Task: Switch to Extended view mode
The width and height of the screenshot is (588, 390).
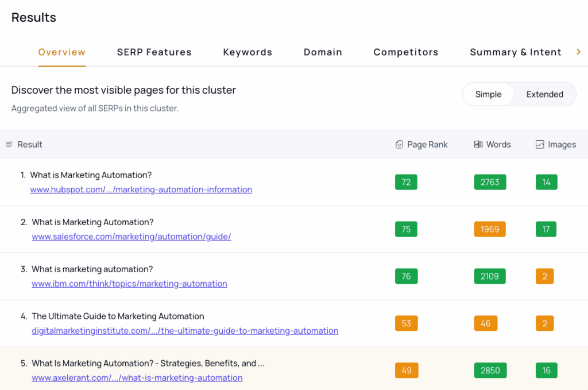Action: click(544, 94)
